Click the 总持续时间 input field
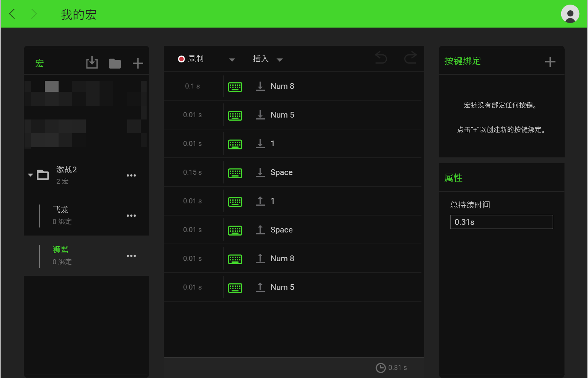The height and width of the screenshot is (378, 588). click(x=501, y=222)
